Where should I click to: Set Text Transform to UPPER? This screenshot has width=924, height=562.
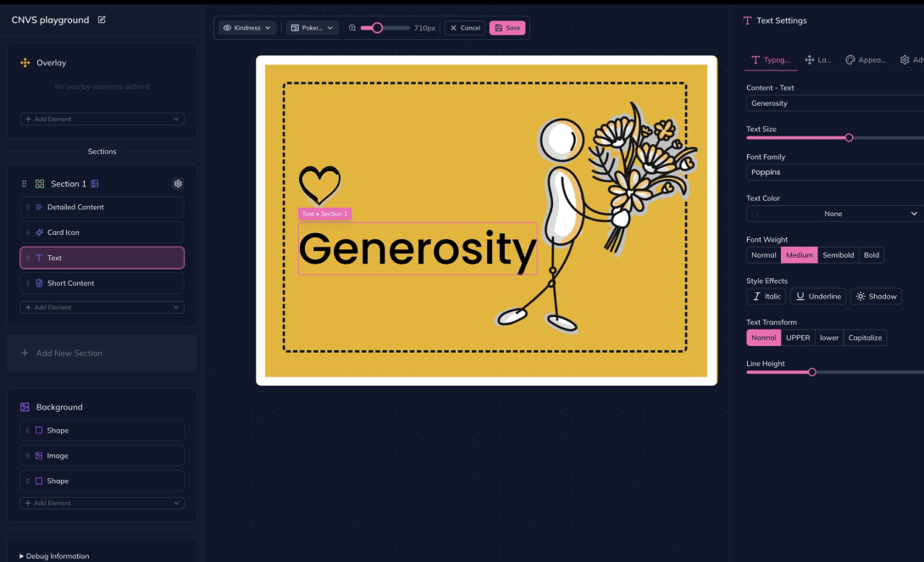click(797, 337)
